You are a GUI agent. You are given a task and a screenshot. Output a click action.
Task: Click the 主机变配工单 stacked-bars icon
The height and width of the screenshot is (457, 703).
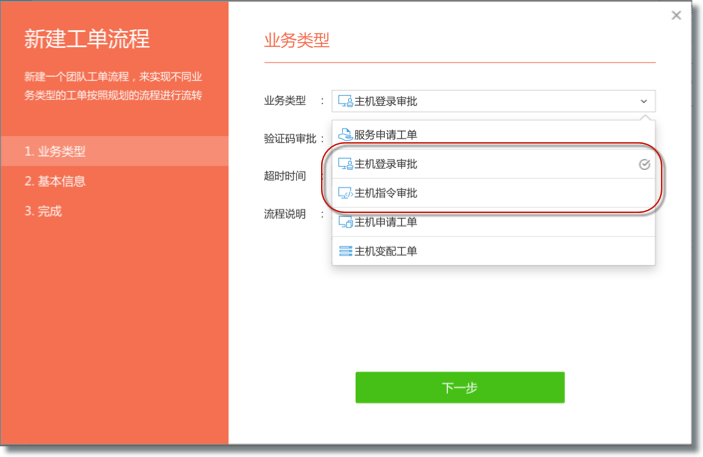(x=345, y=251)
